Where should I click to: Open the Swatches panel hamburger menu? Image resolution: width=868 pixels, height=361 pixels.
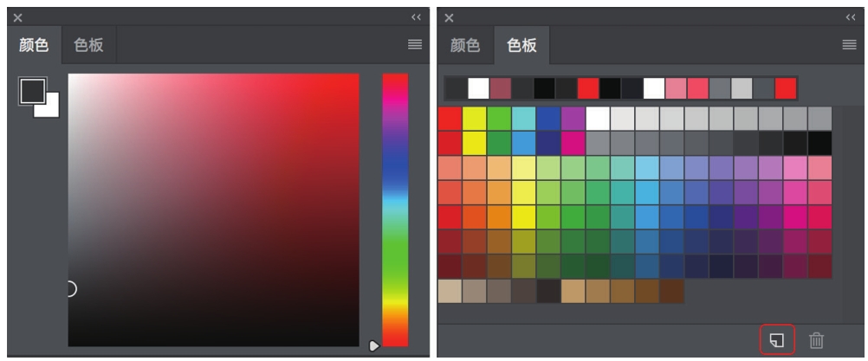[849, 45]
